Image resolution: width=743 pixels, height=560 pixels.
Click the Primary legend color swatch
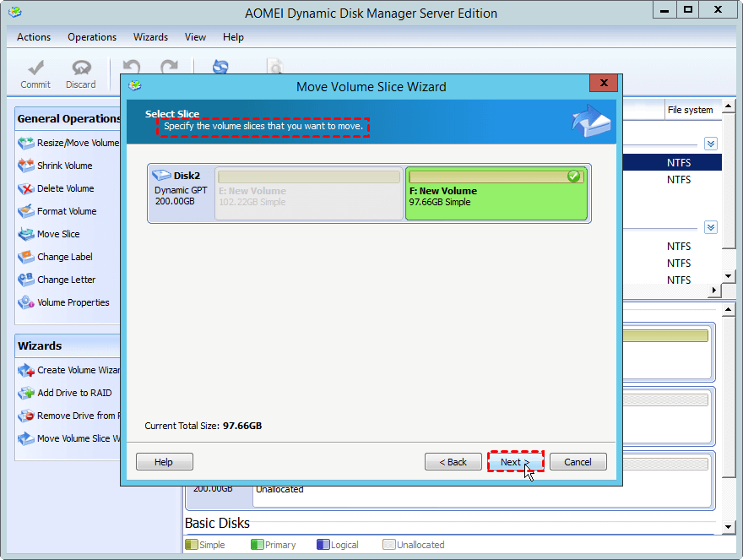(258, 544)
